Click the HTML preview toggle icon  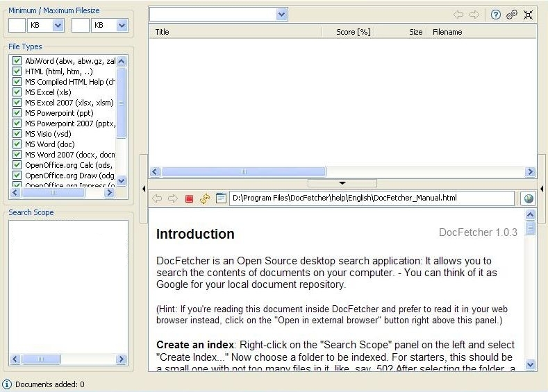[221, 198]
